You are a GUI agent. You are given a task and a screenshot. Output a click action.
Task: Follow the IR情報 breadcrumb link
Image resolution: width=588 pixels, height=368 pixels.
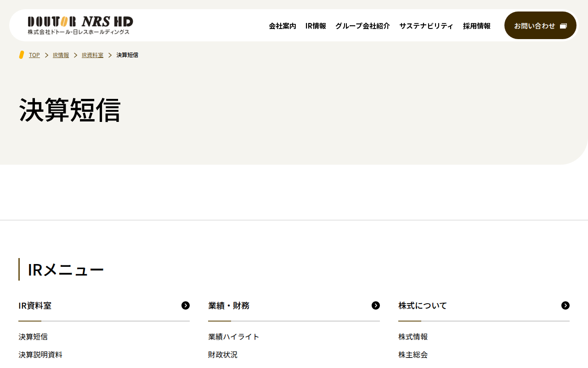[61, 55]
